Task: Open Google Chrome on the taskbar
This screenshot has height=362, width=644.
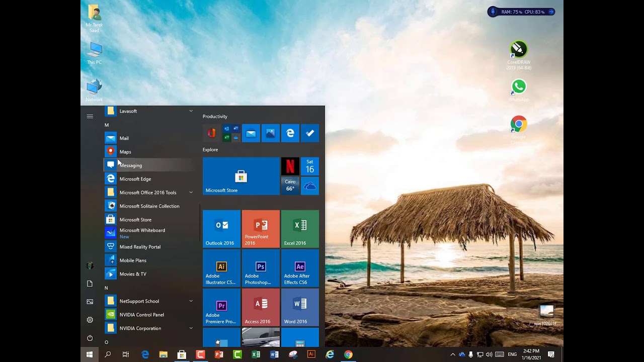Action: (348, 354)
